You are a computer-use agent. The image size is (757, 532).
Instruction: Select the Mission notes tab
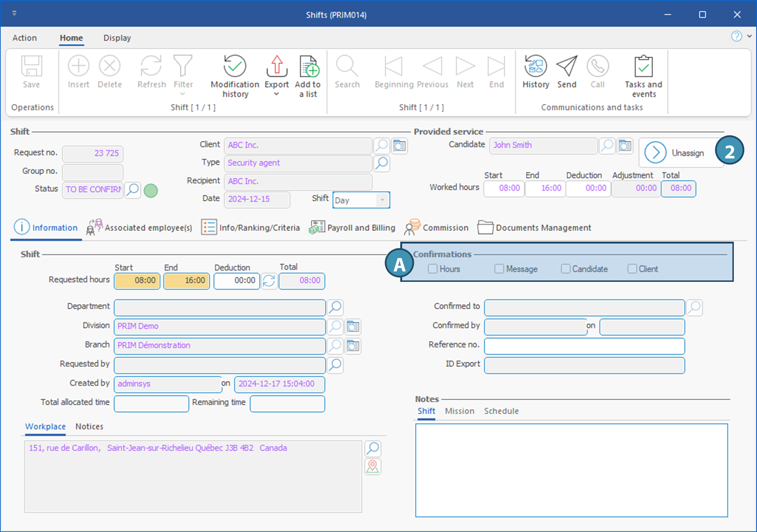(459, 411)
